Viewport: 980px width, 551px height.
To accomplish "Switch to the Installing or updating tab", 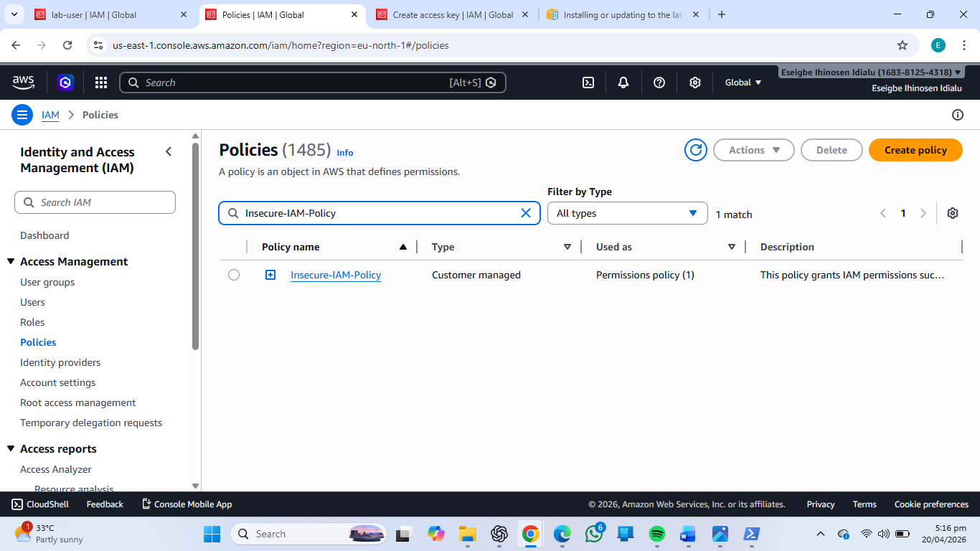I will (623, 14).
